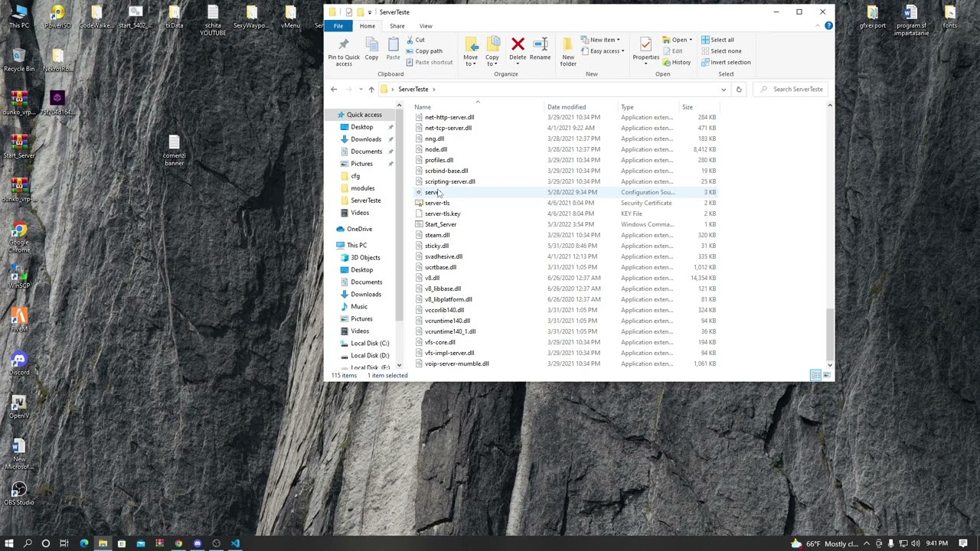Screen dimensions: 980x551
Task: Create a New folder from the ribbon
Action: point(568,51)
